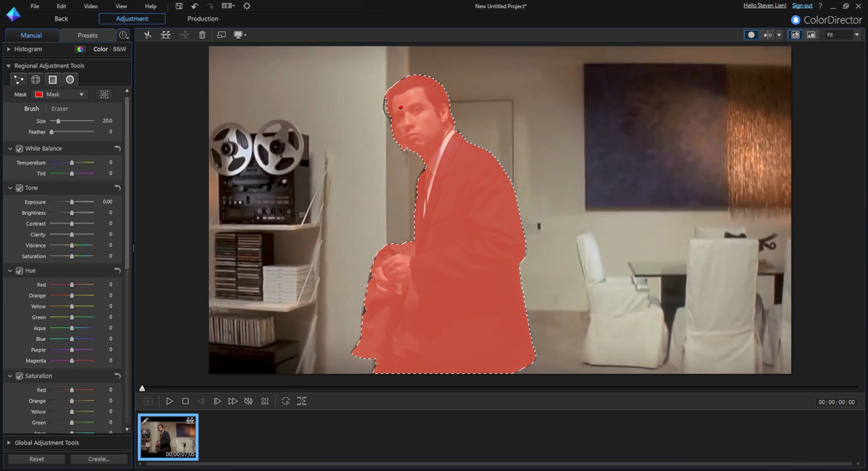
Task: Go to the Production module
Action: coord(203,18)
